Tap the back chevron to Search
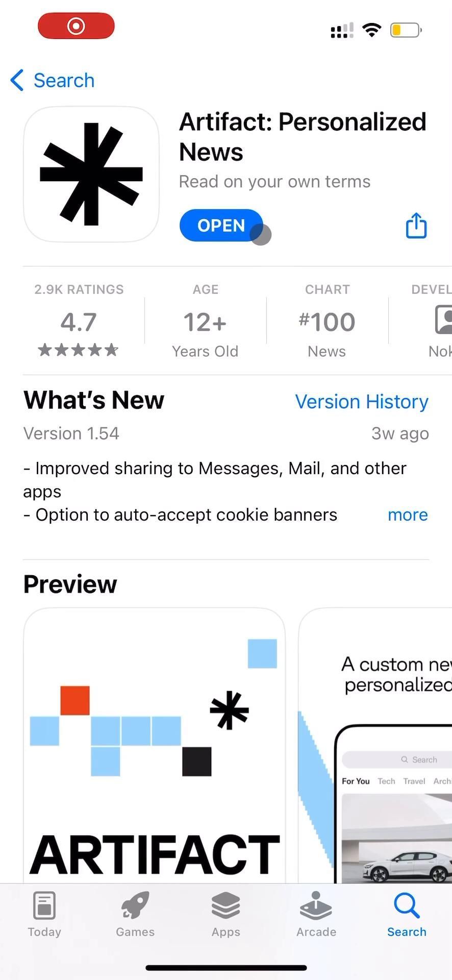This screenshot has width=452, height=980. [x=17, y=80]
